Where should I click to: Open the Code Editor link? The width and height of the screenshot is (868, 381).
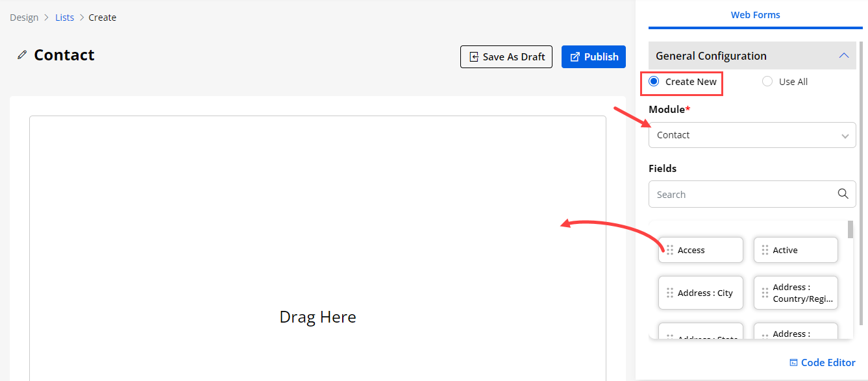828,363
